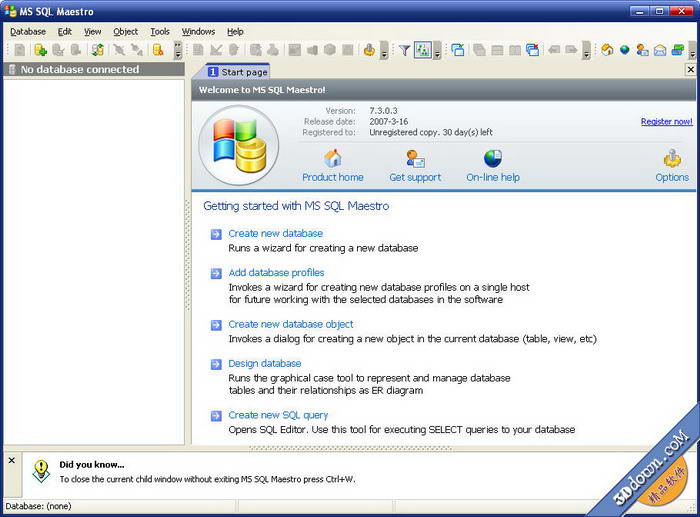Open the Database menu
The width and height of the screenshot is (700, 517).
pyautogui.click(x=28, y=32)
